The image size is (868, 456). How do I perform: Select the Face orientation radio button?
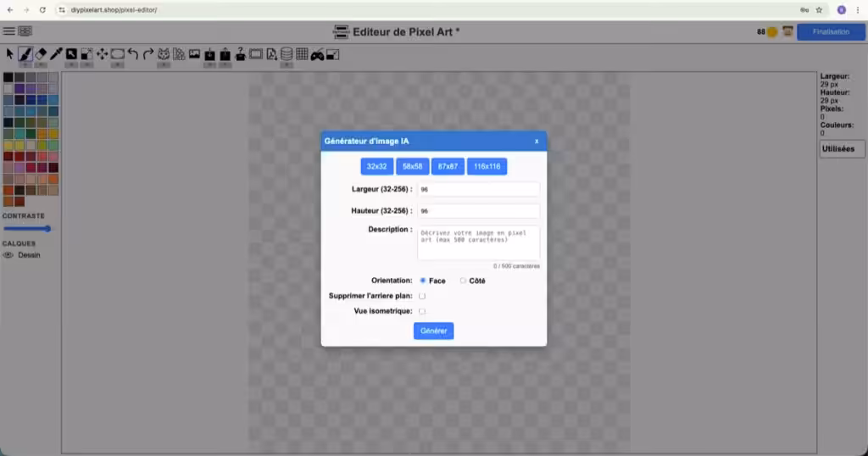[x=423, y=281]
